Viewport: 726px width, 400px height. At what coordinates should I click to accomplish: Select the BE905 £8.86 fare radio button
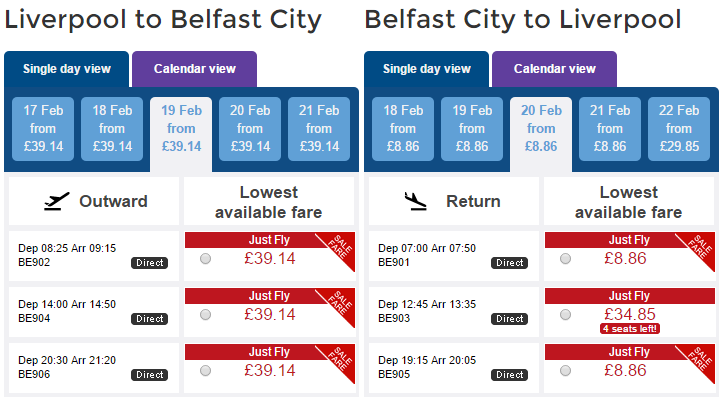565,371
